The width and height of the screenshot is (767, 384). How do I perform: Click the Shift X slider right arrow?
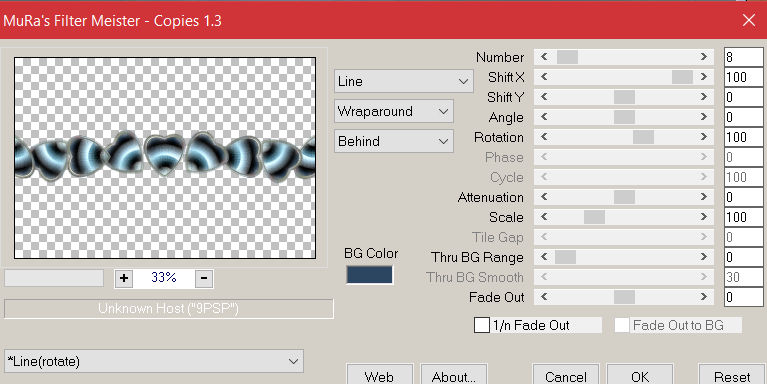pyautogui.click(x=704, y=77)
